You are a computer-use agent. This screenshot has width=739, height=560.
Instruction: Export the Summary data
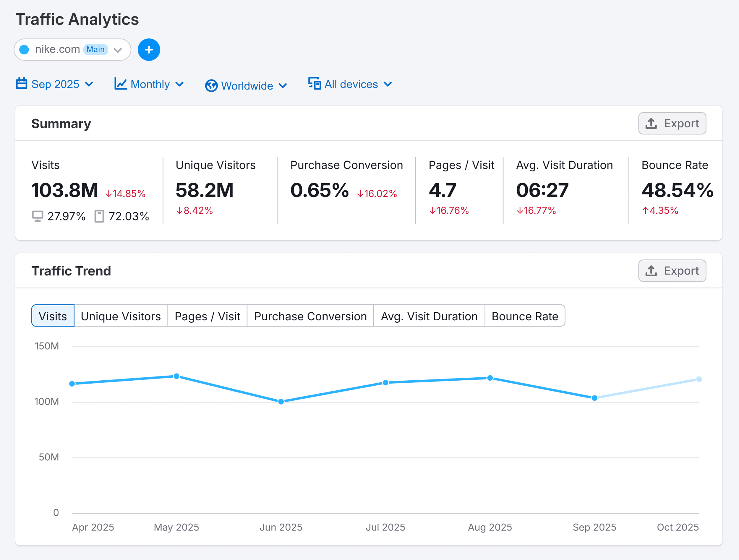[672, 123]
